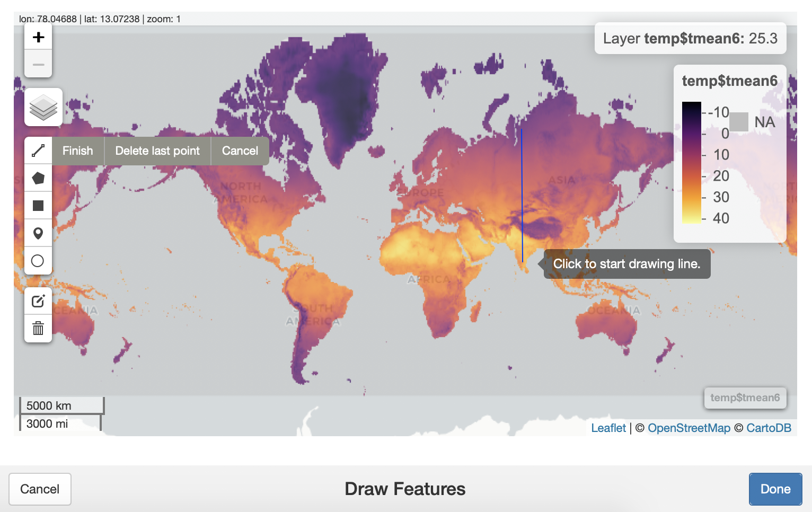Select the draw marker tool
The width and height of the screenshot is (812, 512).
coord(38,233)
